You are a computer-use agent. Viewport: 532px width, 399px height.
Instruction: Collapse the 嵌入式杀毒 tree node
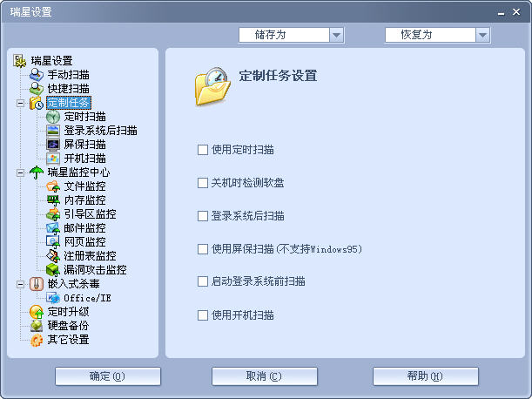20,284
